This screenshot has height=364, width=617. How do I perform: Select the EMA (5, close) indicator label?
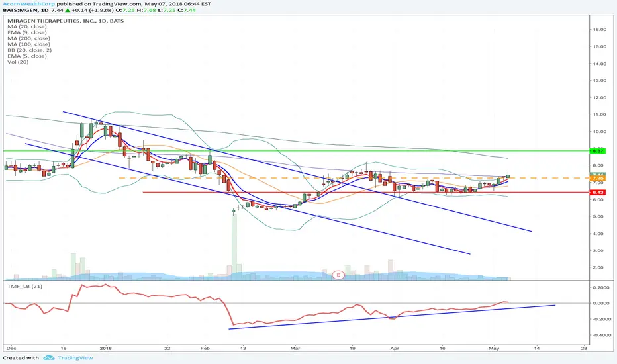coord(27,56)
